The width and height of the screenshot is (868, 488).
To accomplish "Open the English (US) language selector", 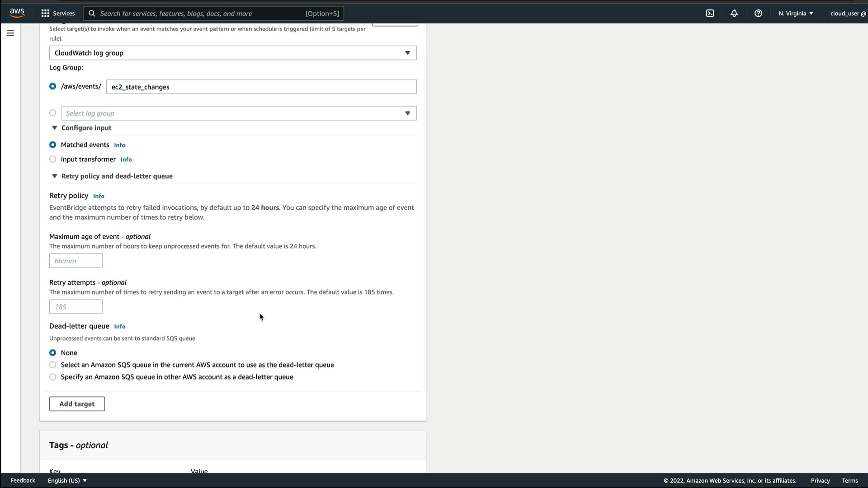I will [x=67, y=480].
